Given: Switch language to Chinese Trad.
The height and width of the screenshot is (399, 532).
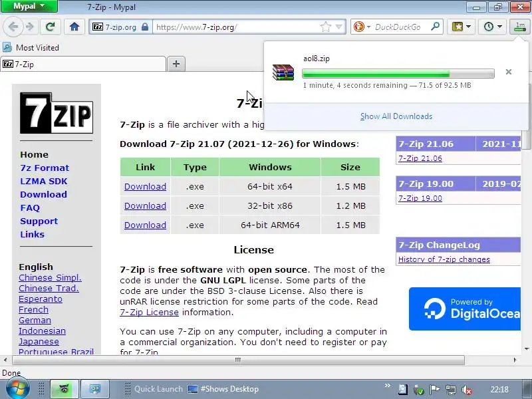Looking at the screenshot, I should coord(49,288).
